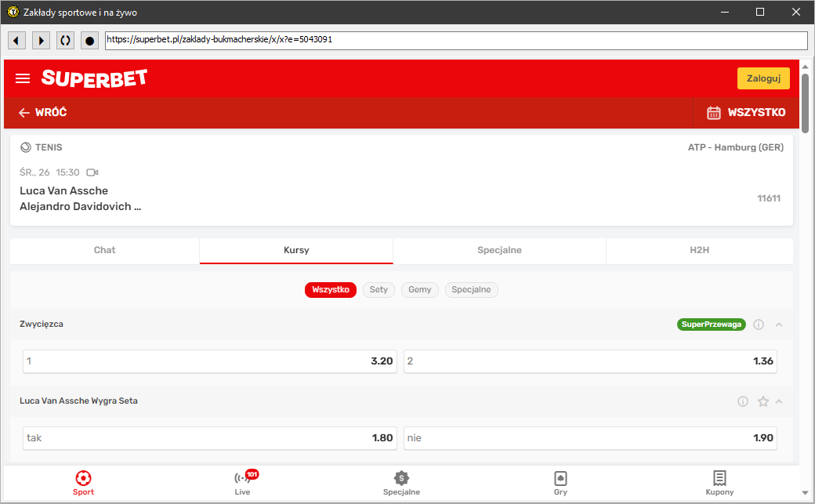Bet on player 1 at odds 3.20
The height and width of the screenshot is (504, 815).
tap(209, 361)
